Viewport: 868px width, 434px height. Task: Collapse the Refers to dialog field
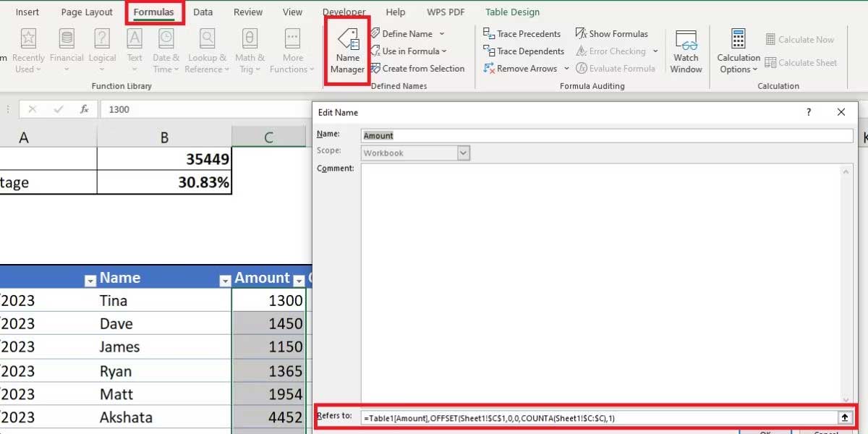click(x=845, y=417)
